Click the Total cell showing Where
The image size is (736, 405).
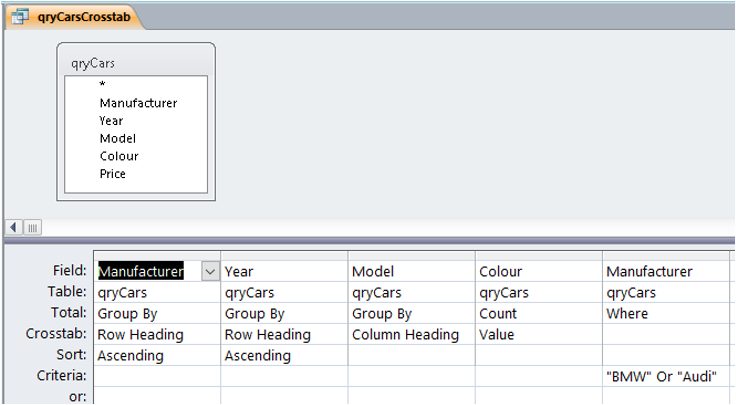pos(666,313)
